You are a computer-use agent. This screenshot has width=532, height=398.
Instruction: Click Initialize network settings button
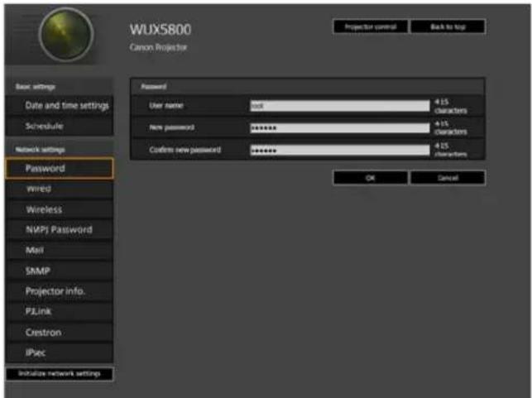[60, 374]
